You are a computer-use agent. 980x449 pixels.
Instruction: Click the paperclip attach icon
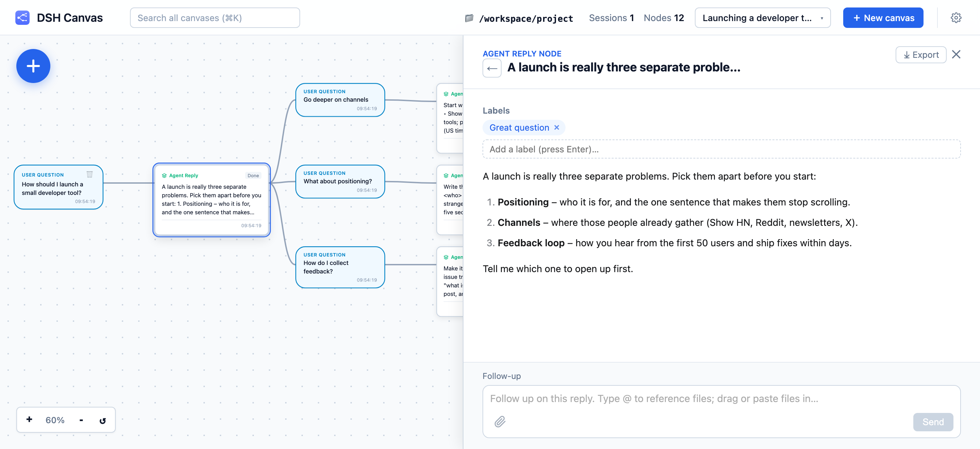point(500,421)
